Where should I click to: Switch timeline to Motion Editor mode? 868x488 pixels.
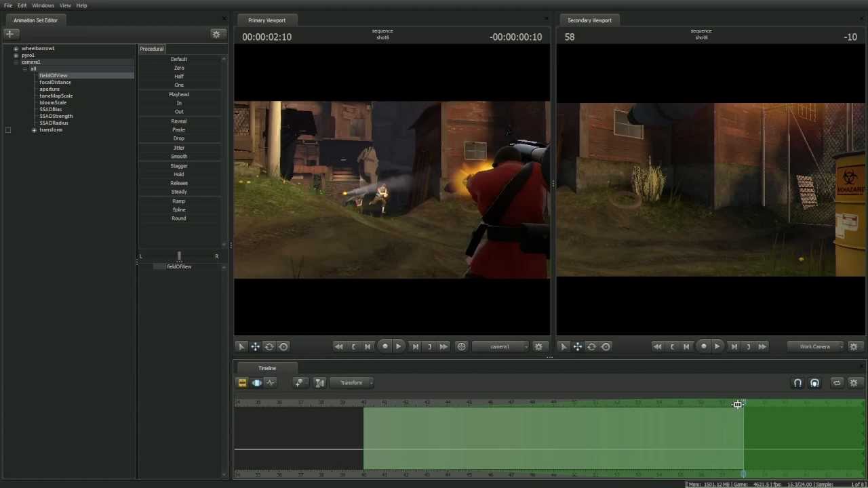[x=256, y=383]
